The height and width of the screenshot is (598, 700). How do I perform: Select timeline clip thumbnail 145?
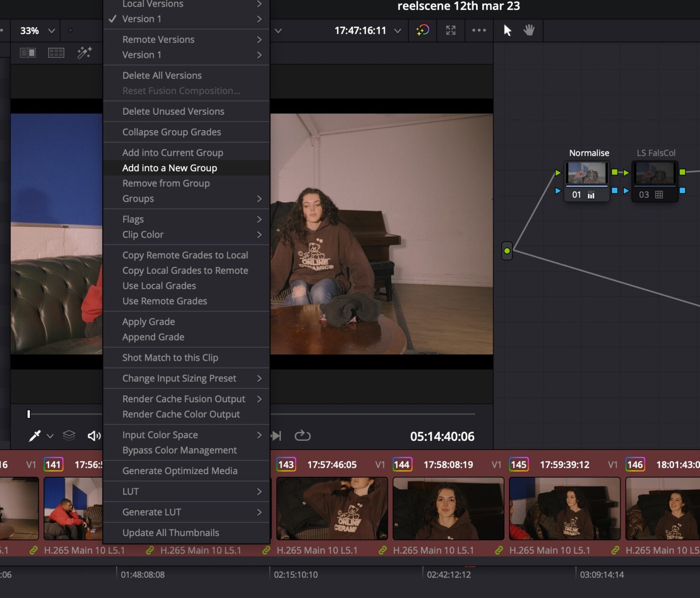[x=564, y=508]
